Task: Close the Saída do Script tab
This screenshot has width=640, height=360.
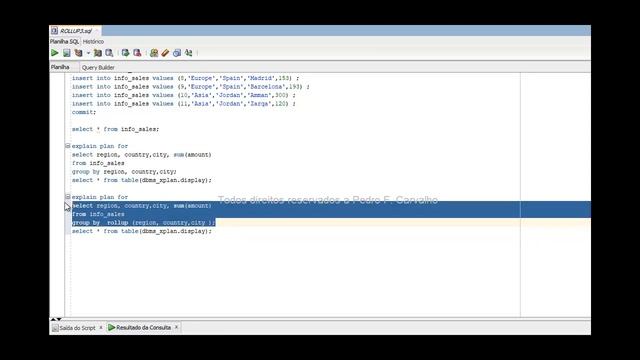Action: pos(101,327)
